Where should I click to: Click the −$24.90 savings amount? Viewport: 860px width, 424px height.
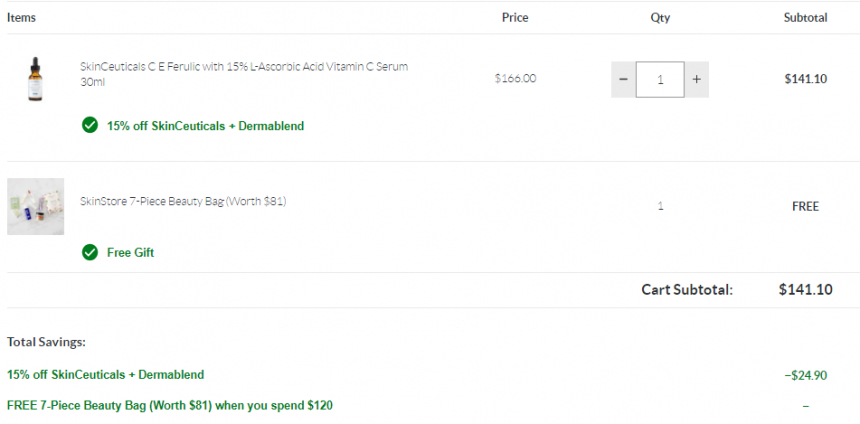point(806,376)
